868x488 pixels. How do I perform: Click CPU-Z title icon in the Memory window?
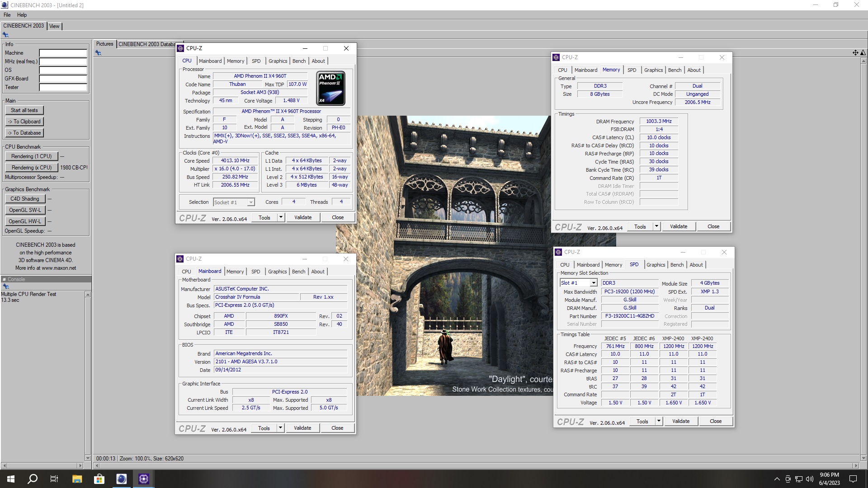tap(556, 57)
